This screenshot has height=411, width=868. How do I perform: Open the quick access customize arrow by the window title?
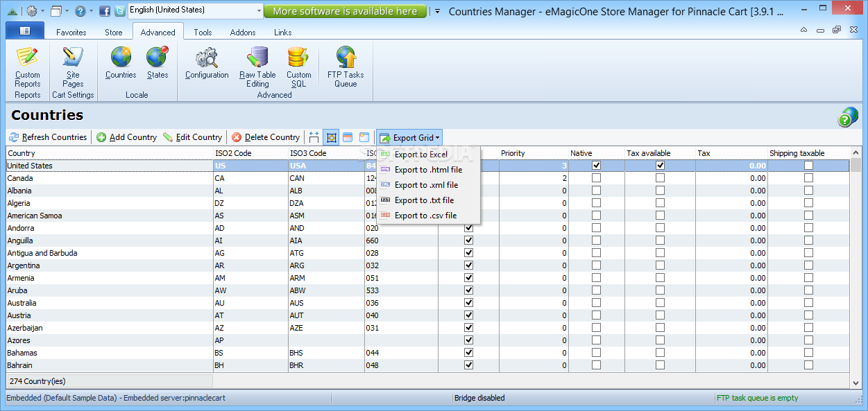[439, 11]
